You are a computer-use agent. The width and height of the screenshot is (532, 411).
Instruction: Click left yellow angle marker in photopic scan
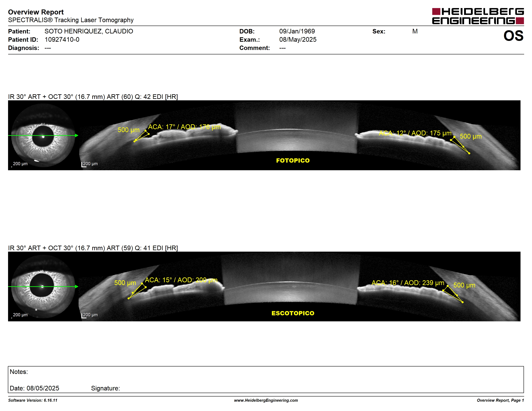(141, 136)
